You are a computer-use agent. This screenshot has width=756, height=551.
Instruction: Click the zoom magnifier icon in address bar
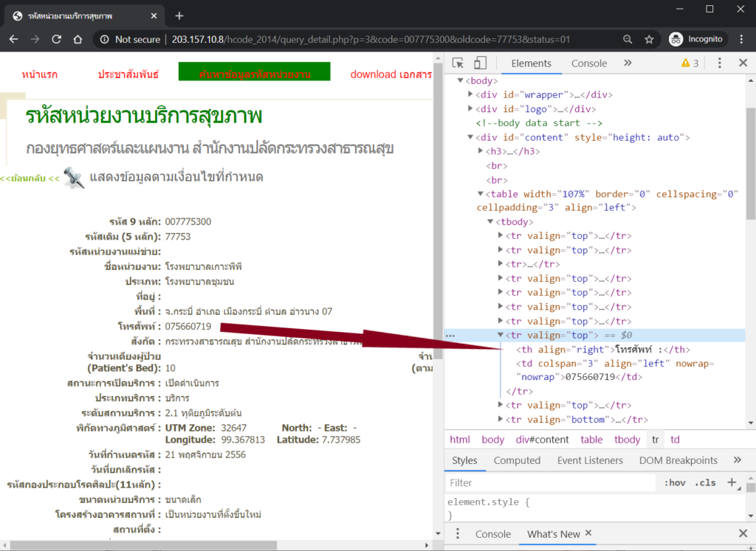coord(628,39)
